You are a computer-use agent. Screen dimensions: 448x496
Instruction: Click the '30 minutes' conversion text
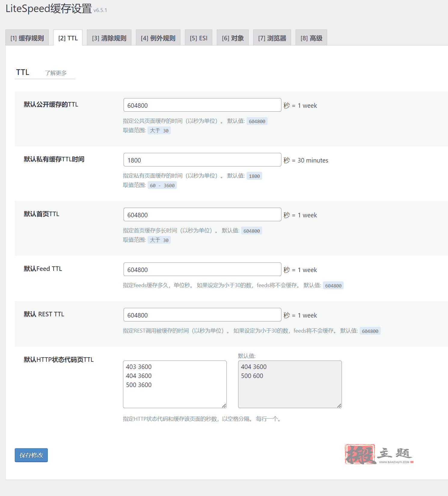[313, 160]
